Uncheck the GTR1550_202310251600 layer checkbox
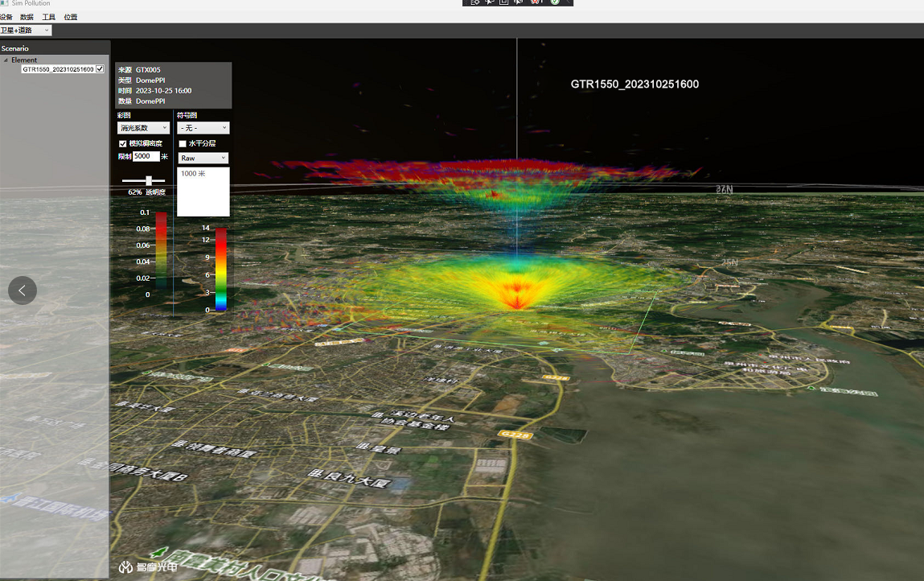The image size is (924, 581). pos(100,69)
